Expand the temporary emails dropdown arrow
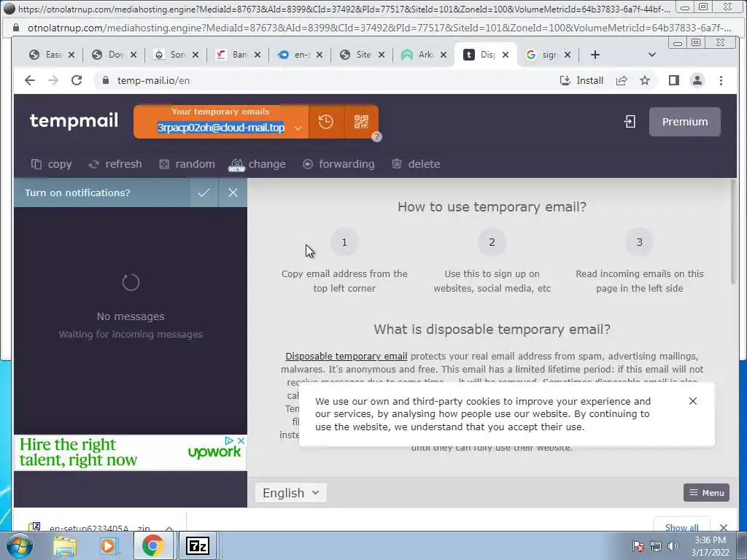747x560 pixels. (x=298, y=128)
